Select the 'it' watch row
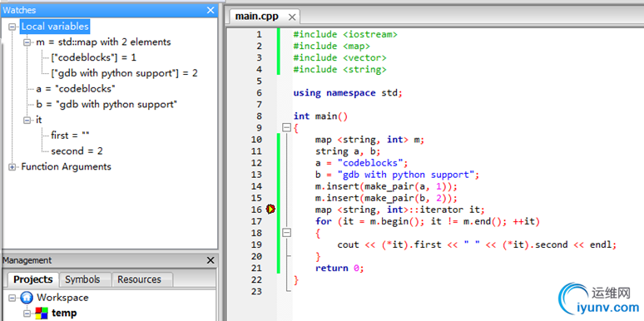Screen dimensions: 644x321 [39, 121]
